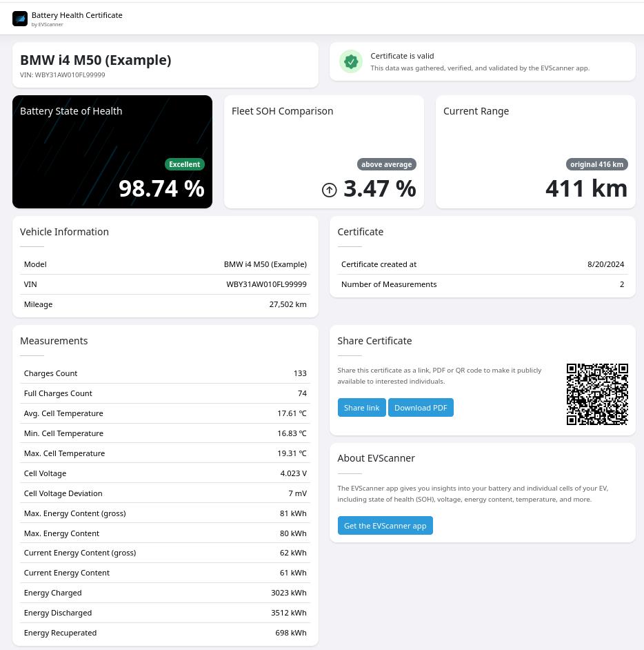Click the Max. Energy Content value 80 kWh
The image size is (644, 650).
click(293, 533)
